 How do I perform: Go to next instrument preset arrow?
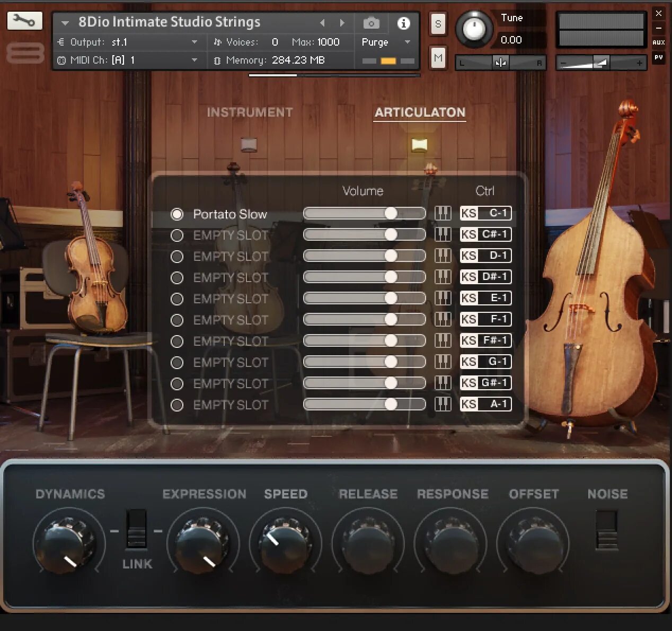[x=342, y=23]
